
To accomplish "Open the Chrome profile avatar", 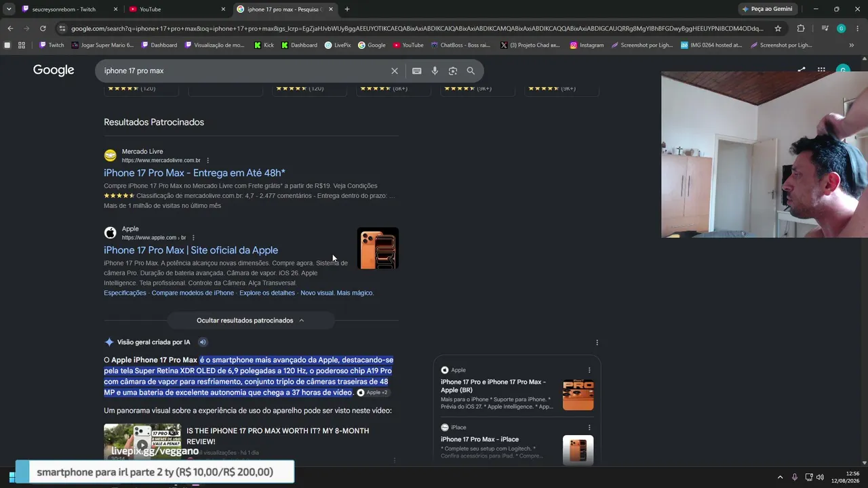I will point(841,28).
